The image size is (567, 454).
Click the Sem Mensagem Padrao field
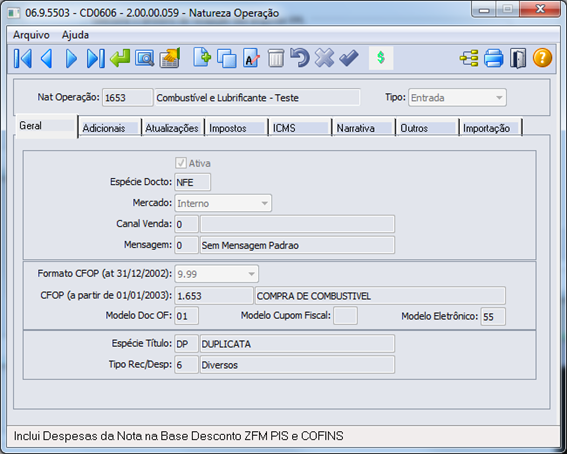[x=297, y=245]
